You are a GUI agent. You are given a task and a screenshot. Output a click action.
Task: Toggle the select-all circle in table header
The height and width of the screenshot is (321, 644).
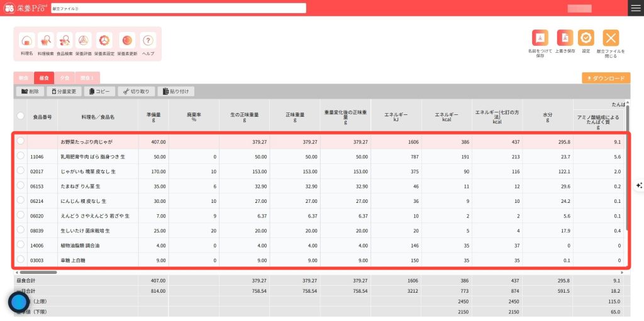tap(20, 116)
